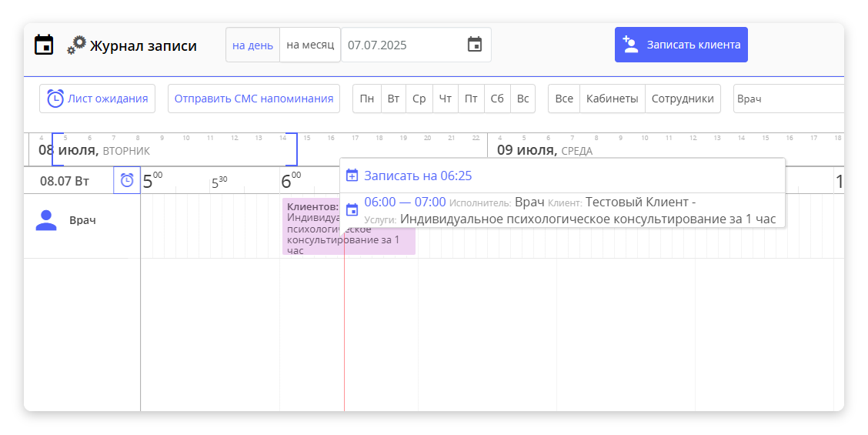Click the 09 июля date in timeline strip
The height and width of the screenshot is (435, 868).
(526, 149)
